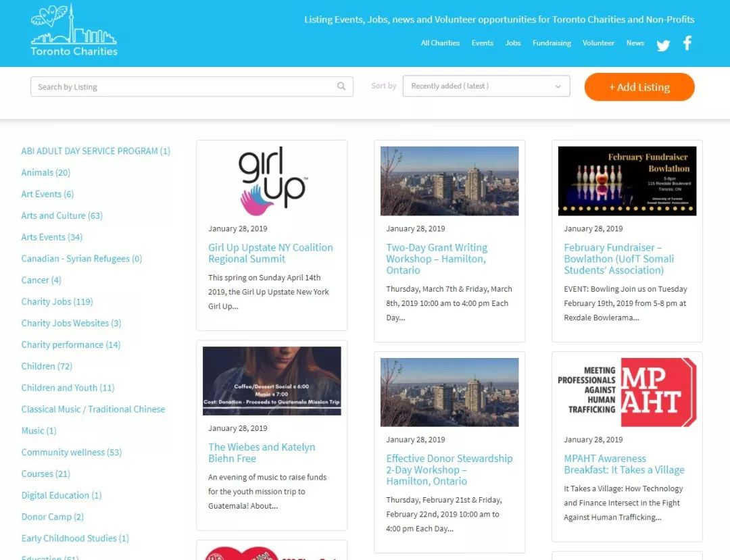The width and height of the screenshot is (730, 560).
Task: Select Digital Education (1) category
Action: click(x=62, y=495)
